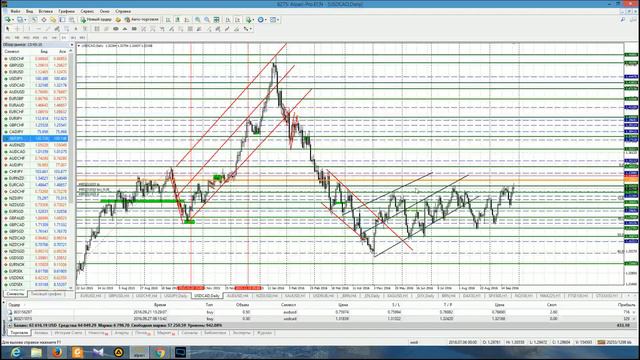Open dropdown arrow beside Profiles icon
The width and height of the screenshot is (640, 360).
[25, 20]
